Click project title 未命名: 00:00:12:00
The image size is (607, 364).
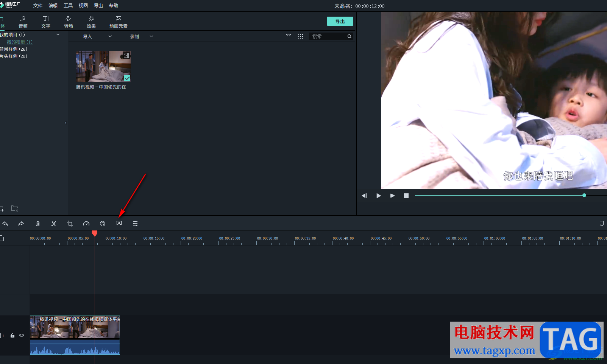coord(359,6)
